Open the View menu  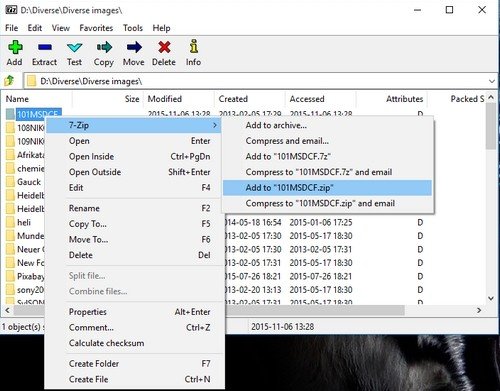pos(61,28)
